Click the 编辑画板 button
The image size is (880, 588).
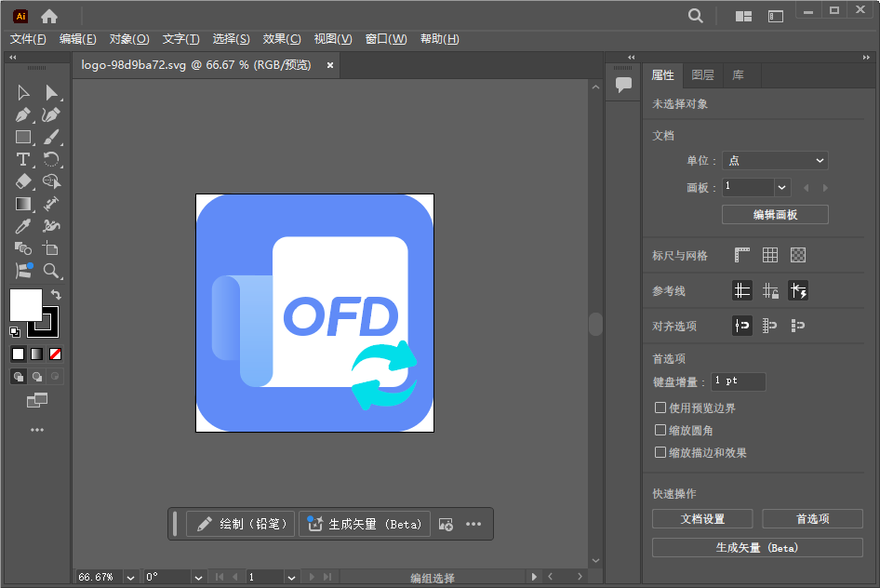click(774, 214)
